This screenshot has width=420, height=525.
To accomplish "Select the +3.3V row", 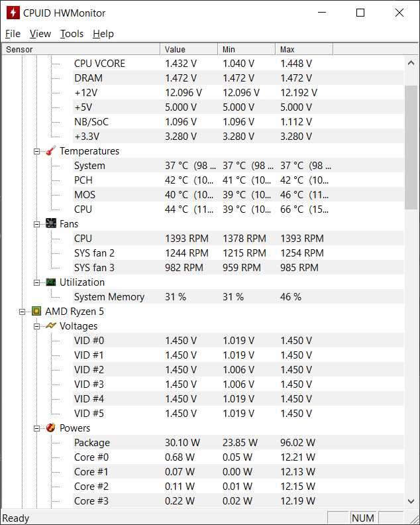I will click(x=238, y=137).
